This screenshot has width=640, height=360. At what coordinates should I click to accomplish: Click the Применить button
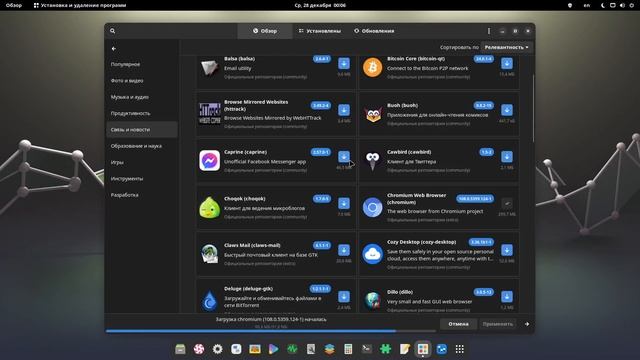click(498, 324)
